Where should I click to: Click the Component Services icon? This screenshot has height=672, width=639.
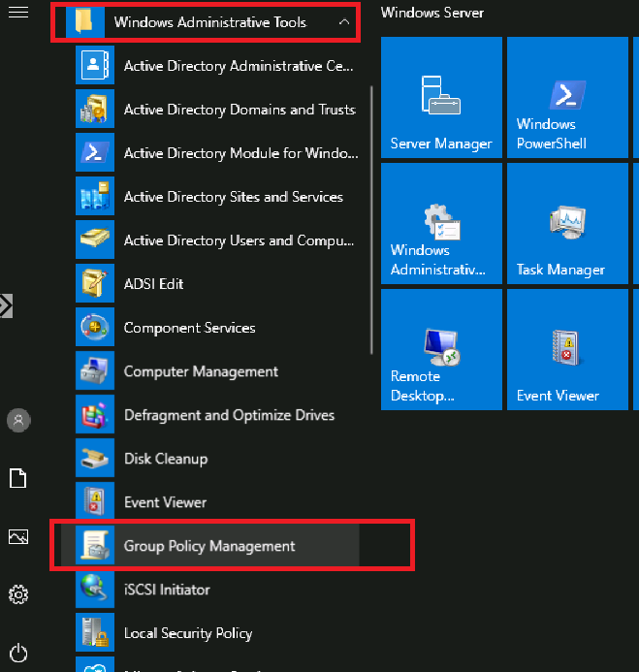(94, 328)
